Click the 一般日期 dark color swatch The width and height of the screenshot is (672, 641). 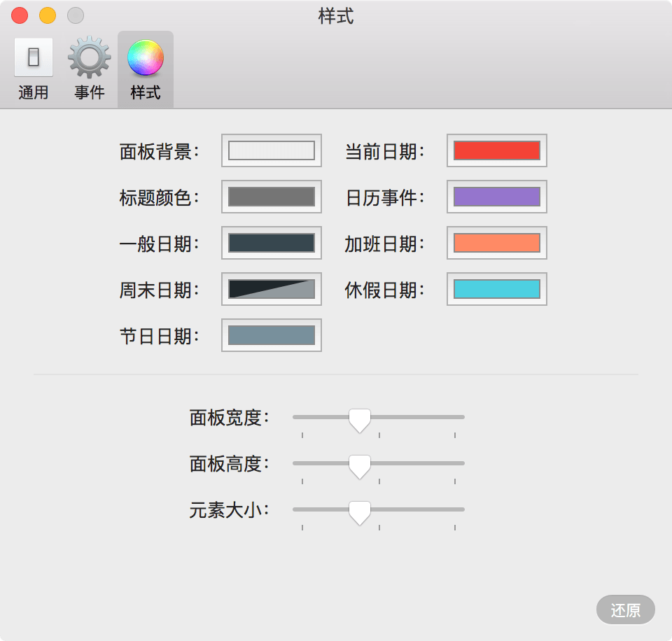click(272, 243)
